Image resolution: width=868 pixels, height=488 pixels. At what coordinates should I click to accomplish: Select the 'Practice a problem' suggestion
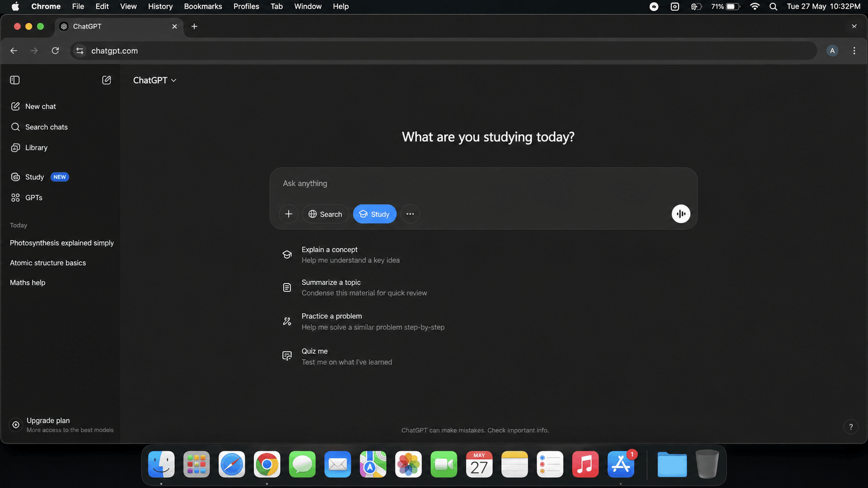[x=363, y=322]
